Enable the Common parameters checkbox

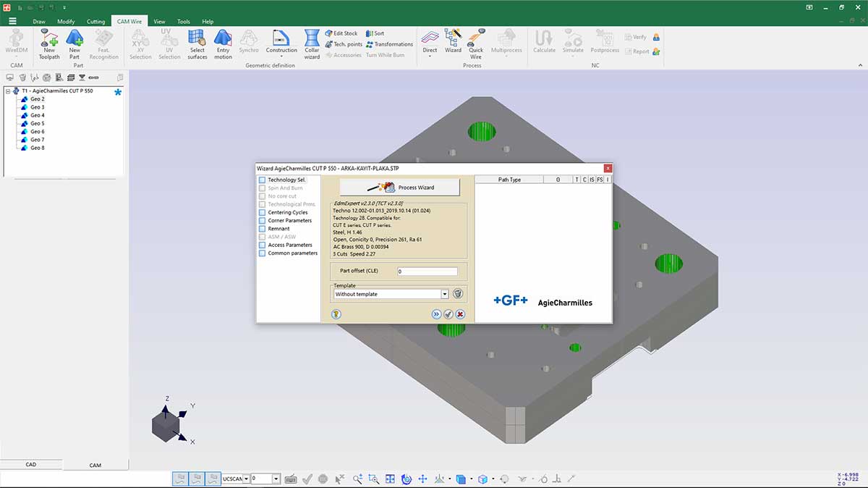click(261, 253)
